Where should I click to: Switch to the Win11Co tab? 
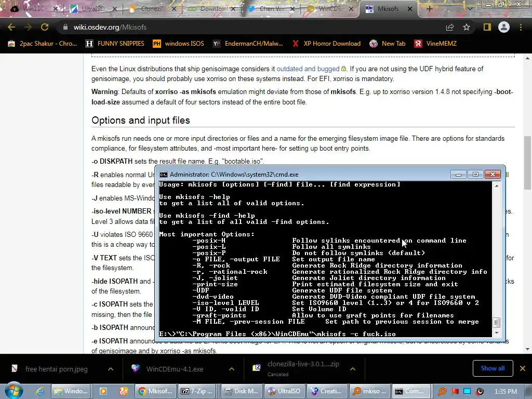[x=34, y=9]
